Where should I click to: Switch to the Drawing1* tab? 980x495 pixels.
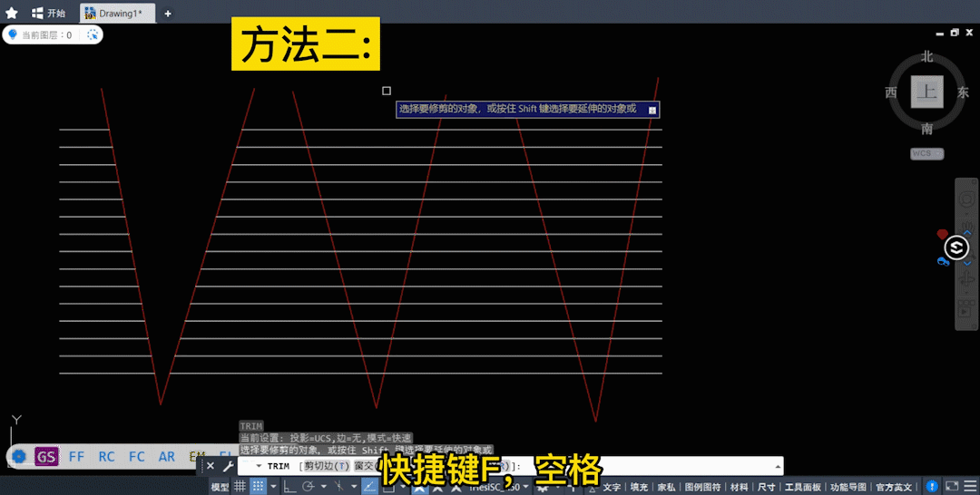pos(117,13)
